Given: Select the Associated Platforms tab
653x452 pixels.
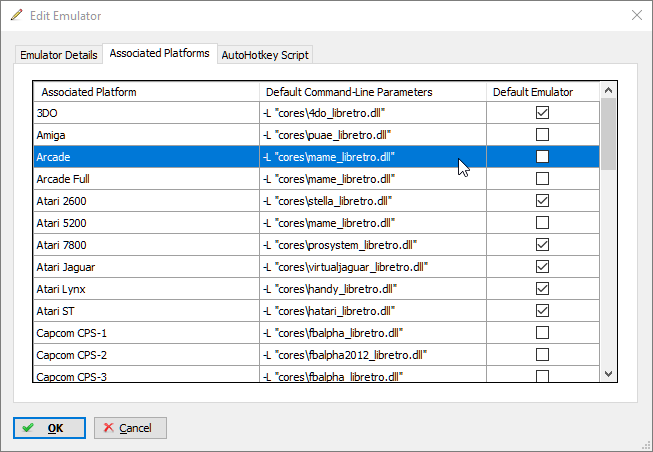Looking at the screenshot, I should coord(160,53).
